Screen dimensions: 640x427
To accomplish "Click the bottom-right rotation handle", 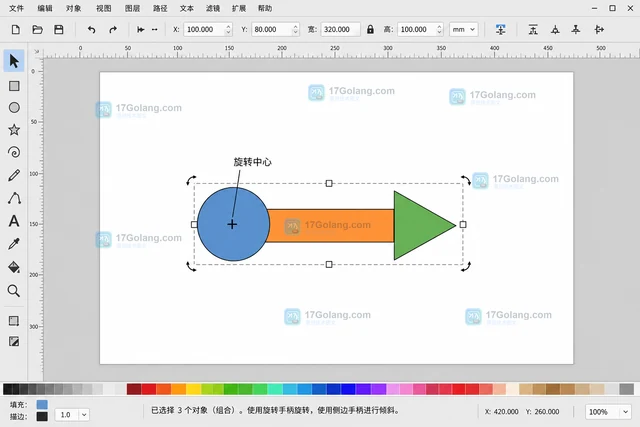I will click(466, 267).
